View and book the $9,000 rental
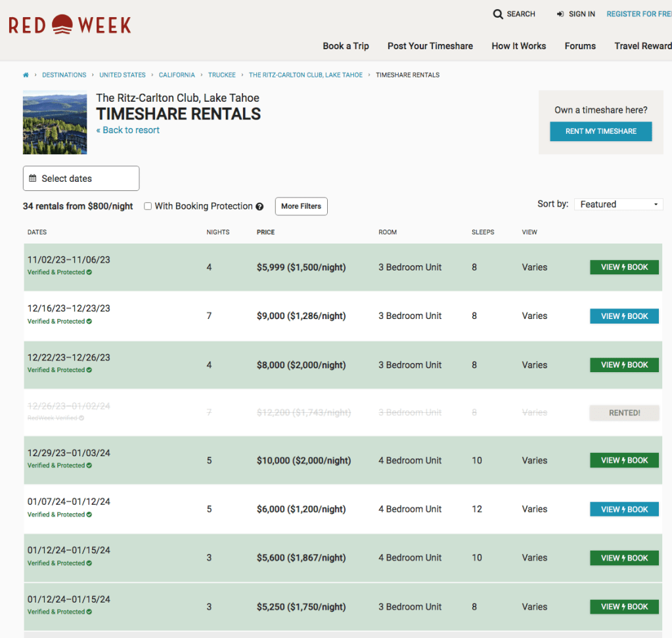Image resolution: width=672 pixels, height=638 pixels. (624, 316)
